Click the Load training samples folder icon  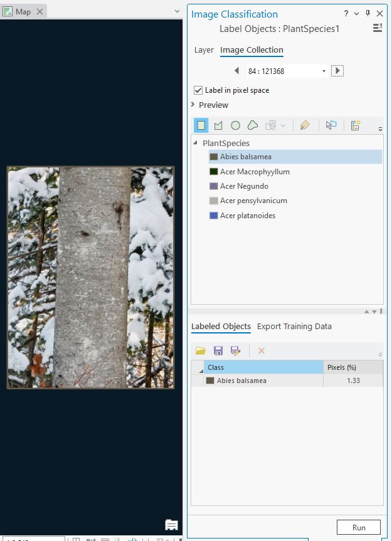point(201,351)
